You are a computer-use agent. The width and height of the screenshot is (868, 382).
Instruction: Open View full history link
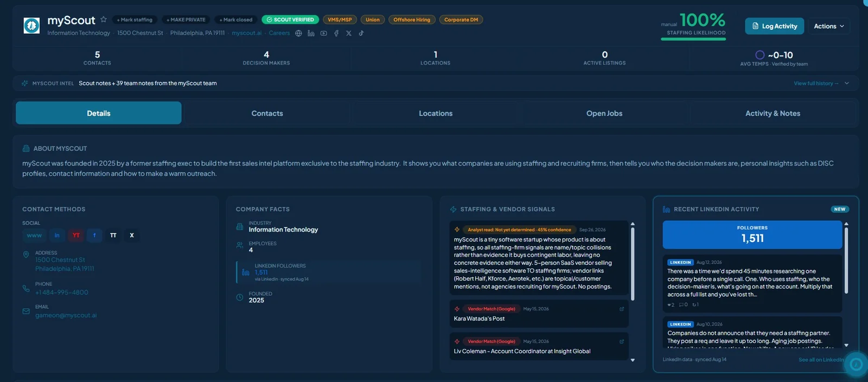pyautogui.click(x=816, y=83)
